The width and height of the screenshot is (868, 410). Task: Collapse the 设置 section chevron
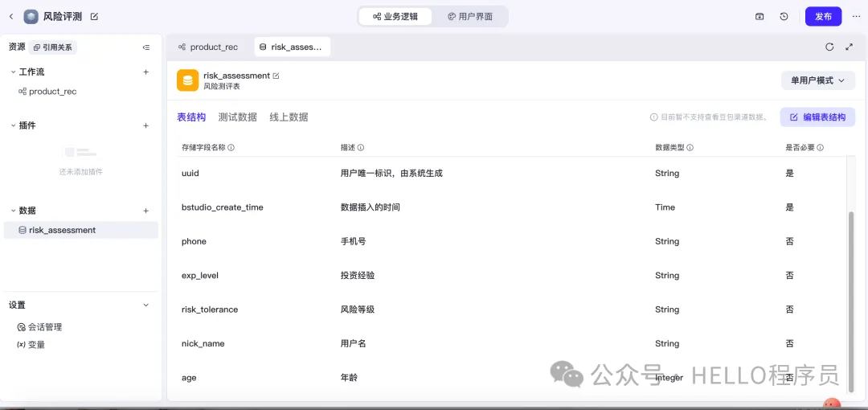click(146, 305)
